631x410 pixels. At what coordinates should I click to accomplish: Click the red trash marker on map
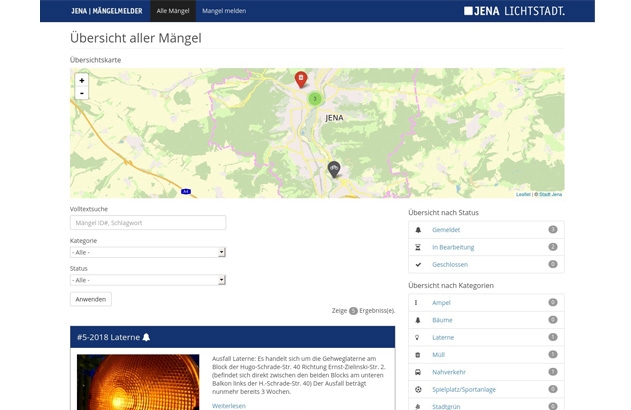click(x=301, y=78)
